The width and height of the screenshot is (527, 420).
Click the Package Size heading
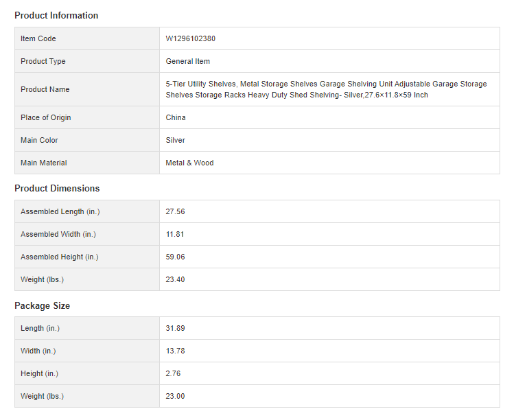[42, 305]
